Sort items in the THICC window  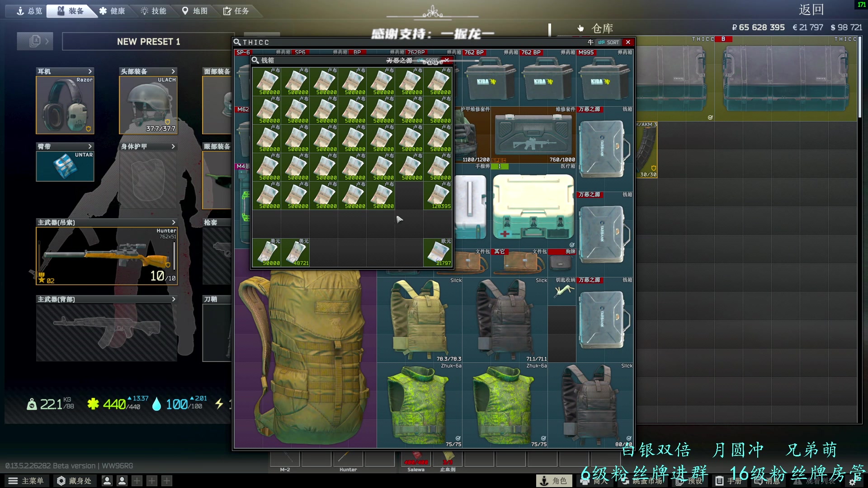click(x=609, y=42)
